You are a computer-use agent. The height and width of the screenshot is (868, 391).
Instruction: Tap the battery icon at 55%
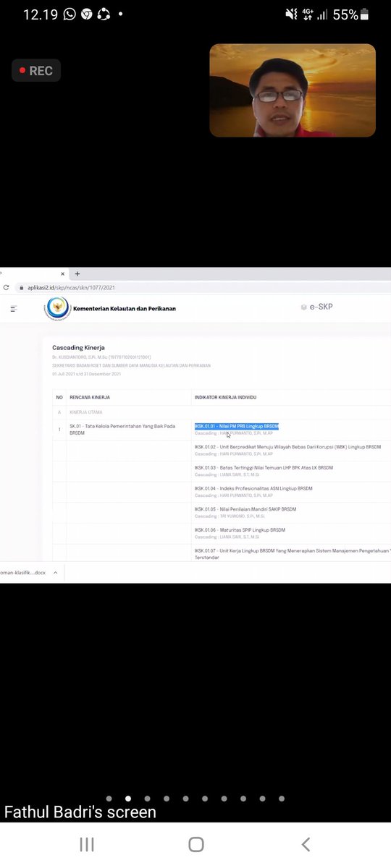pos(364,14)
